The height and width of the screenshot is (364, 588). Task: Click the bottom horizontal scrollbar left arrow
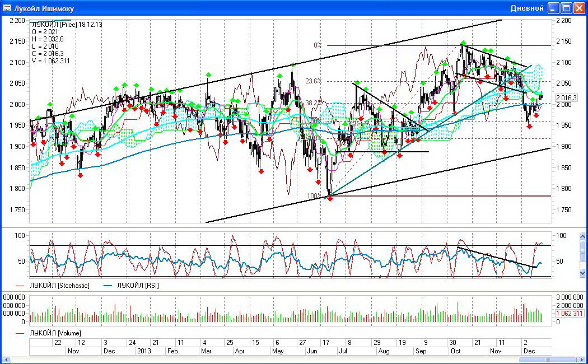pos(6,360)
